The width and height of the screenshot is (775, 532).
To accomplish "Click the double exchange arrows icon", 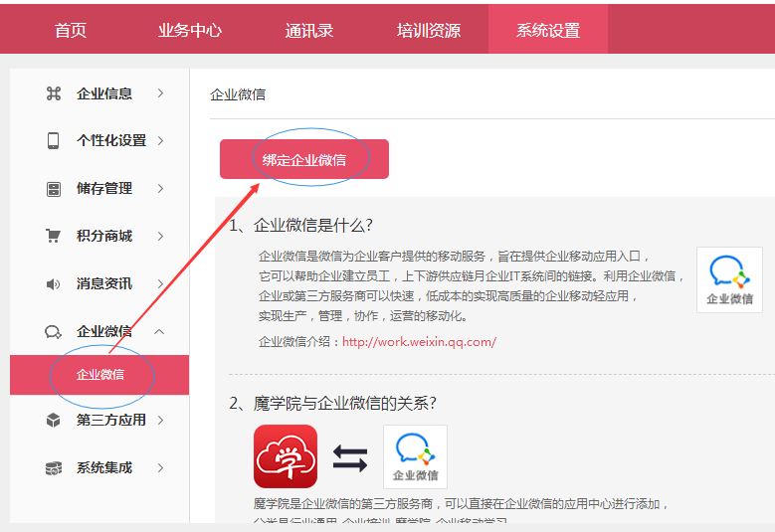I will (x=350, y=457).
